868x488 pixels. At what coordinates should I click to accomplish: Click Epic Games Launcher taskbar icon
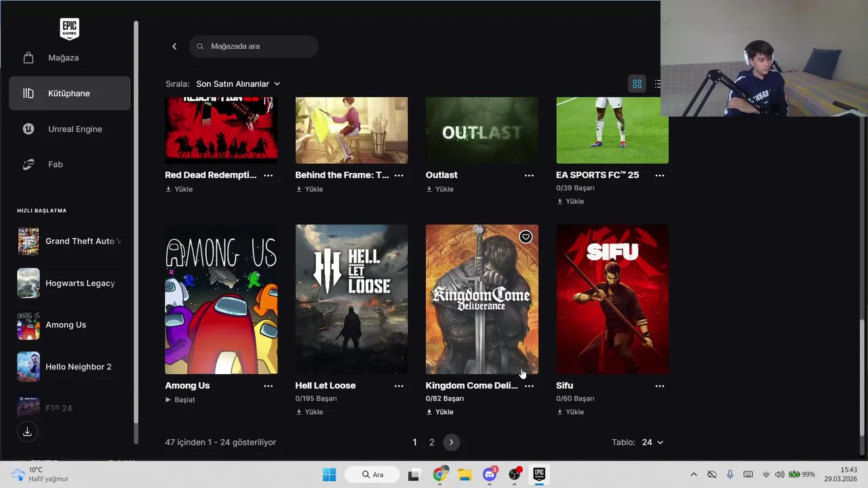540,474
